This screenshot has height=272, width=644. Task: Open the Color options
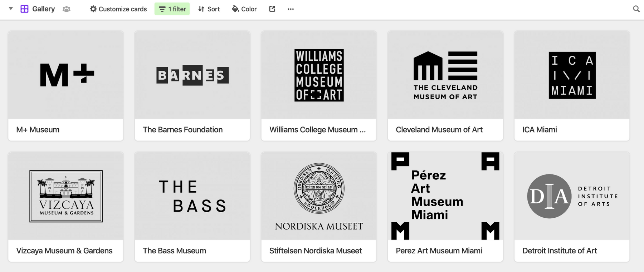tap(244, 9)
